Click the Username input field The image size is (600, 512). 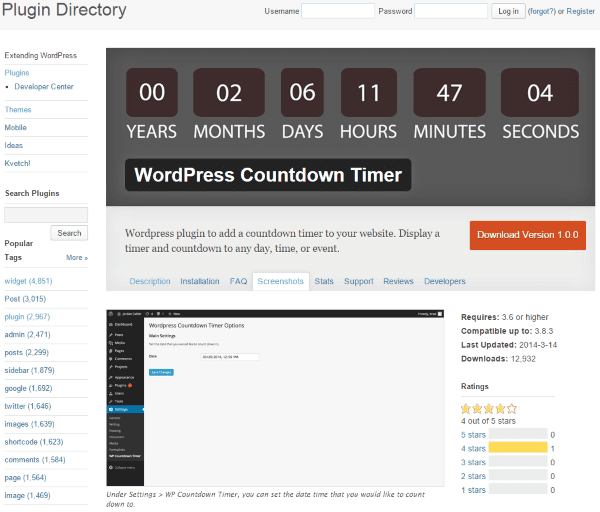pyautogui.click(x=338, y=11)
